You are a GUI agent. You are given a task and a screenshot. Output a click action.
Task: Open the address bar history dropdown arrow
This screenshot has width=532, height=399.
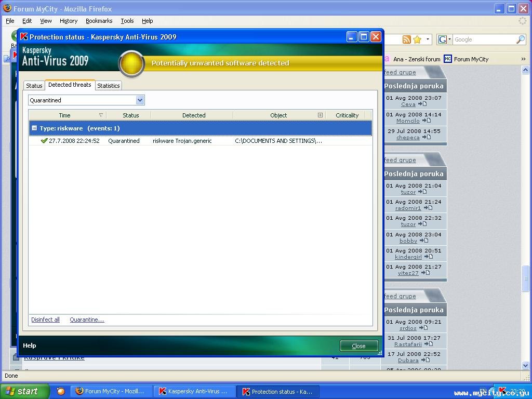coord(428,39)
